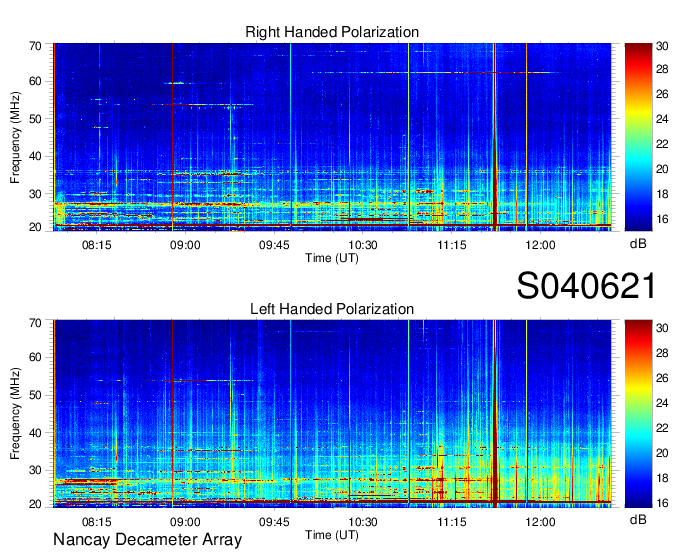Click the 24 dB value on Left Handed colorbar

(x=662, y=403)
